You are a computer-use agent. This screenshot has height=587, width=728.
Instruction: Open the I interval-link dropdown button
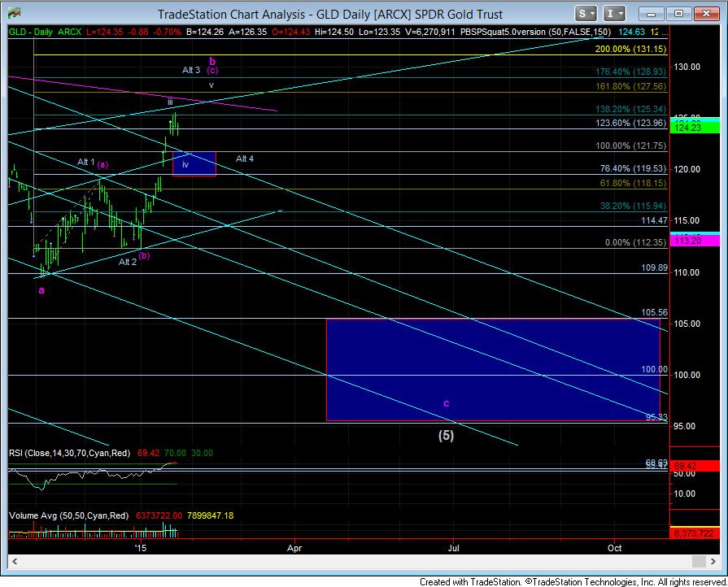[x=614, y=14]
